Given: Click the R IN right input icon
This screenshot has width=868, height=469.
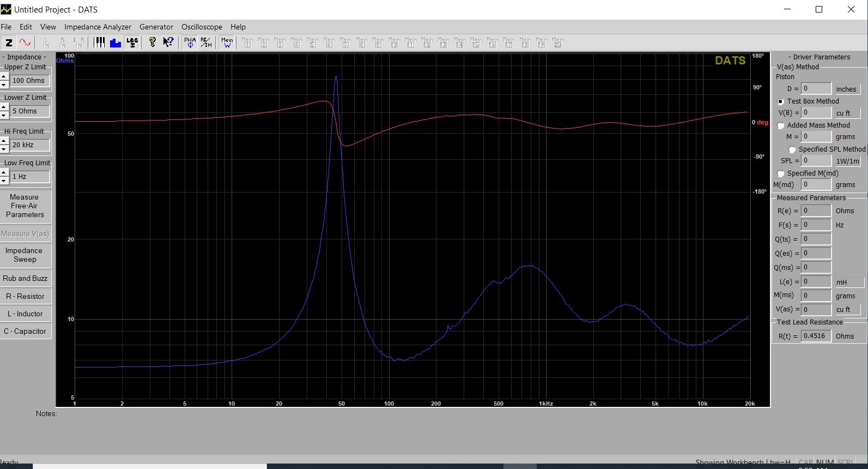Looking at the screenshot, I should (63, 43).
